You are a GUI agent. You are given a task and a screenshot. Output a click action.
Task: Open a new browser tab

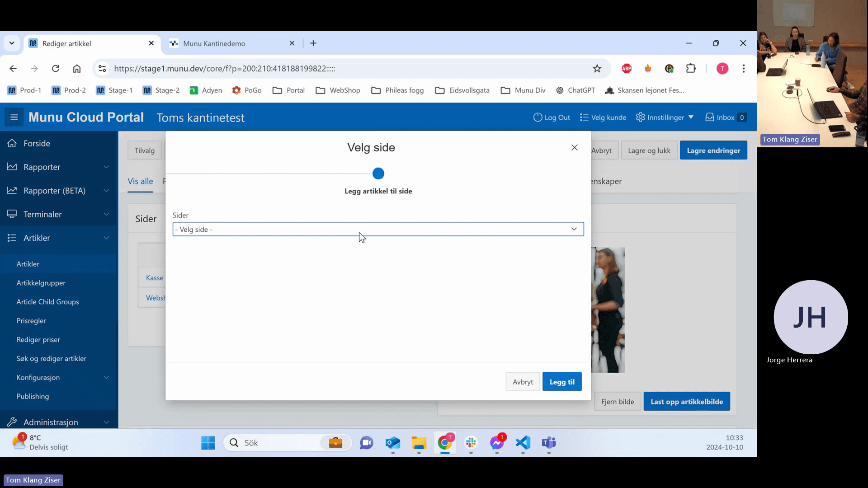313,43
